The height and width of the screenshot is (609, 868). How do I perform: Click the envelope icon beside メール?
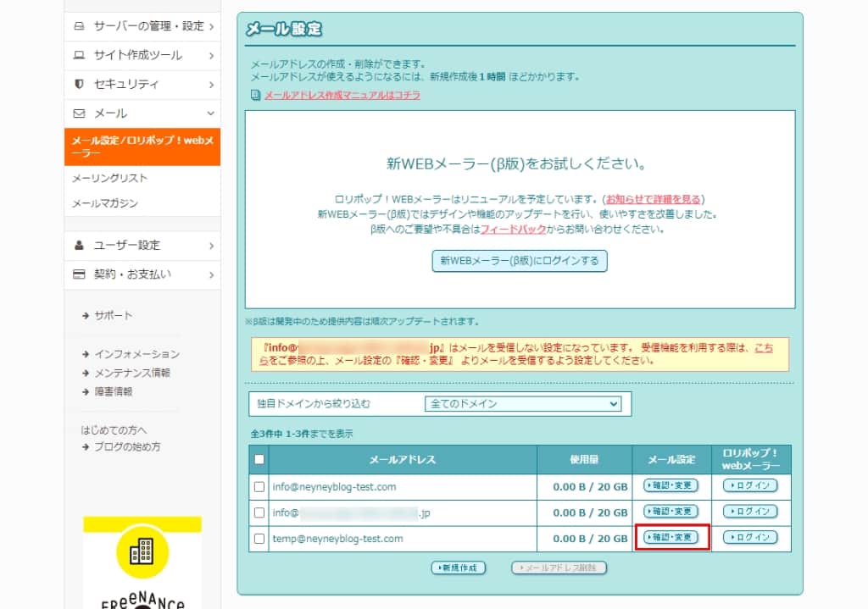click(79, 113)
